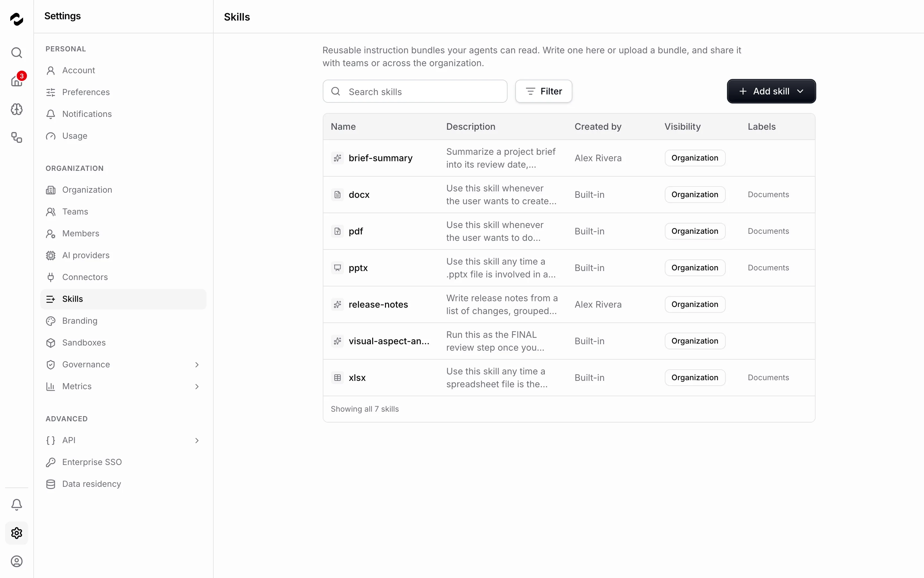Image resolution: width=924 pixels, height=578 pixels.
Task: Expand the Metrics submenu chevron
Action: 197,387
